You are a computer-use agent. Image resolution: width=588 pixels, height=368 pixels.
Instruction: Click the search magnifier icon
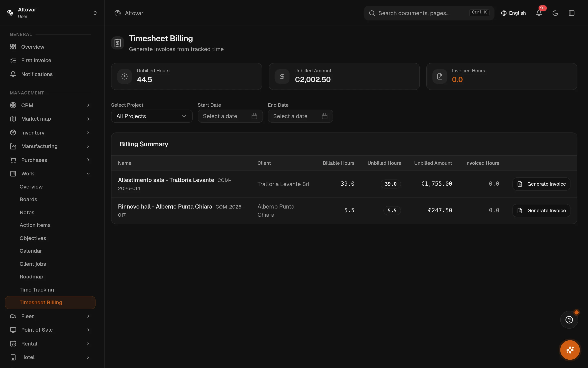click(x=372, y=13)
